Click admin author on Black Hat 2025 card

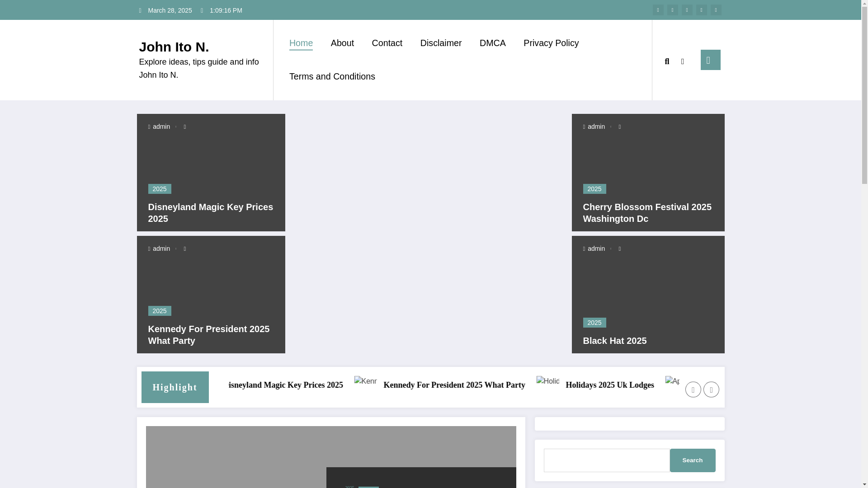(594, 249)
